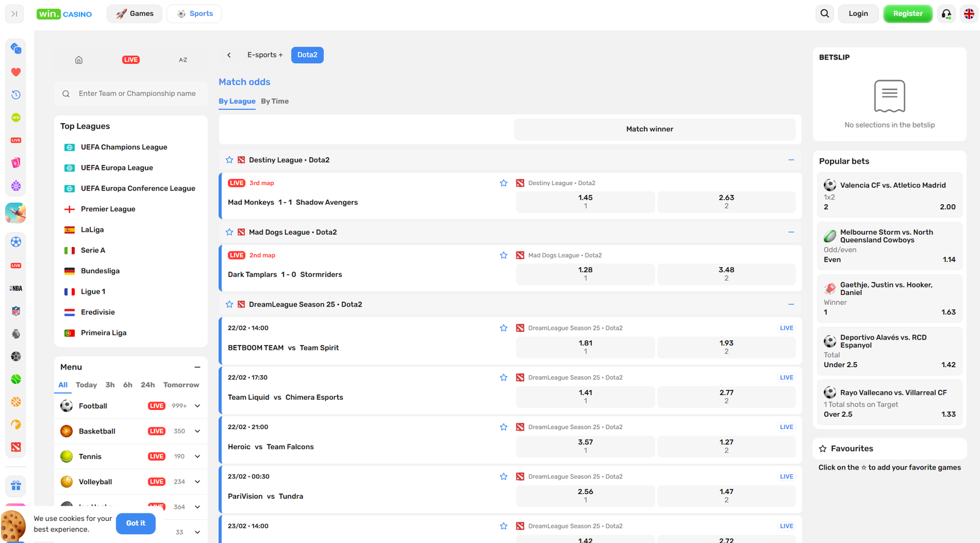Favorite the Mad Monkeys vs Shadow Avengers match
Image resolution: width=980 pixels, height=543 pixels.
click(x=503, y=183)
